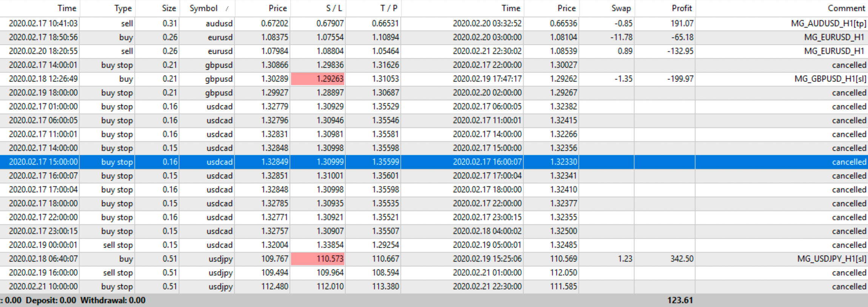868x307 pixels.
Task: Click open time 2020.02.17 14:00:01
Action: tap(43, 65)
